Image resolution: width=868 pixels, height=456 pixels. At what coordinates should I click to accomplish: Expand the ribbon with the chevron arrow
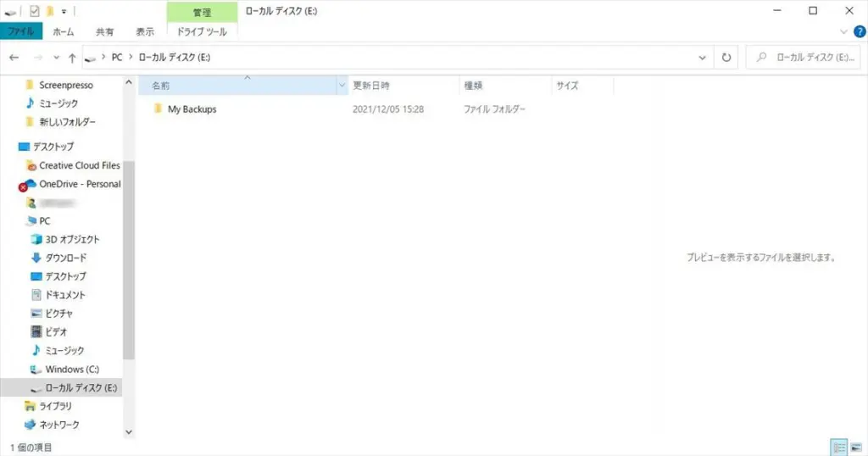[843, 32]
